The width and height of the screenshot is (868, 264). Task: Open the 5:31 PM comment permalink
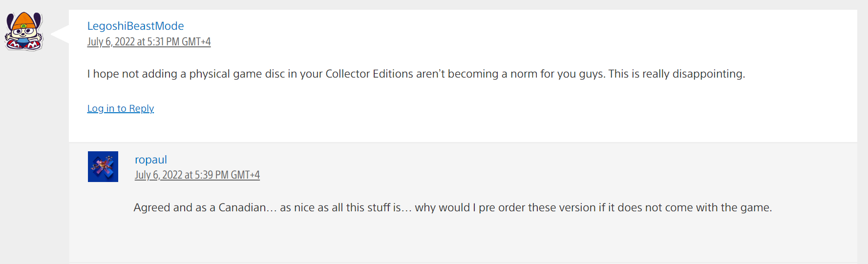pos(149,42)
